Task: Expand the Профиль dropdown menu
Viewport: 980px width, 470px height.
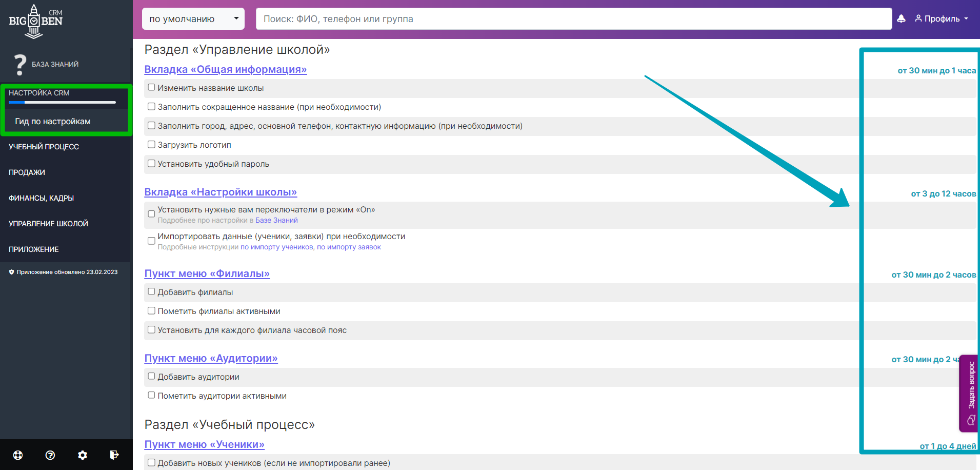Action: [x=942, y=19]
